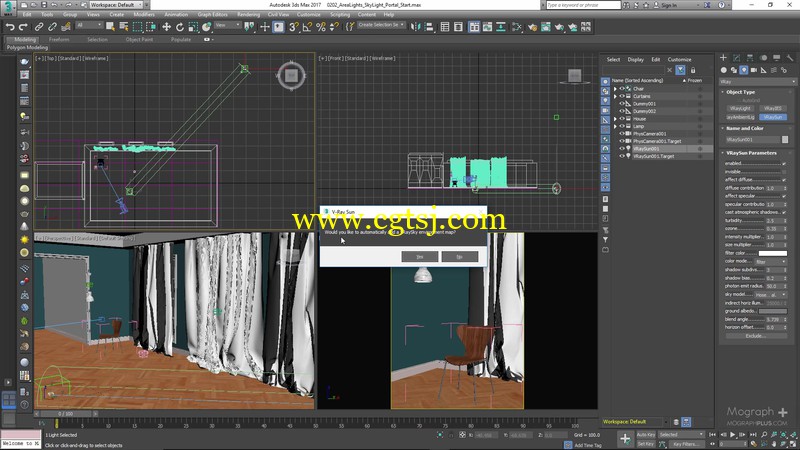Toggle the Percent Snap button
The width and height of the screenshot is (800, 450).
click(320, 27)
